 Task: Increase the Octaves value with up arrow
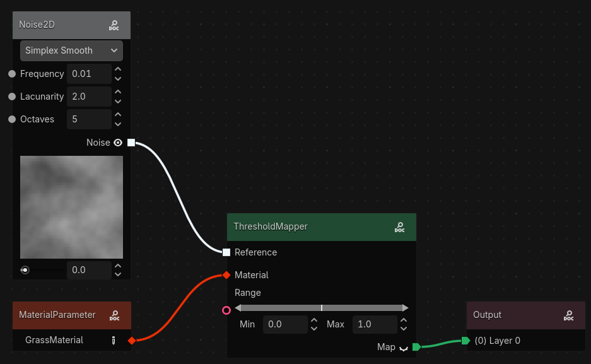point(118,115)
